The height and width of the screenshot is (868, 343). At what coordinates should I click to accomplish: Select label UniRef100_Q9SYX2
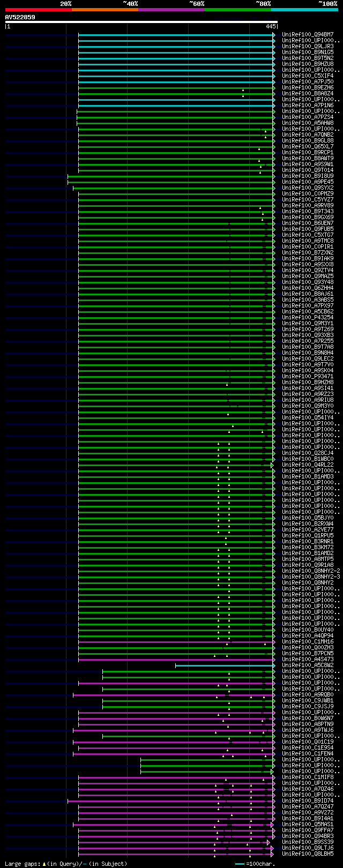coord(308,188)
